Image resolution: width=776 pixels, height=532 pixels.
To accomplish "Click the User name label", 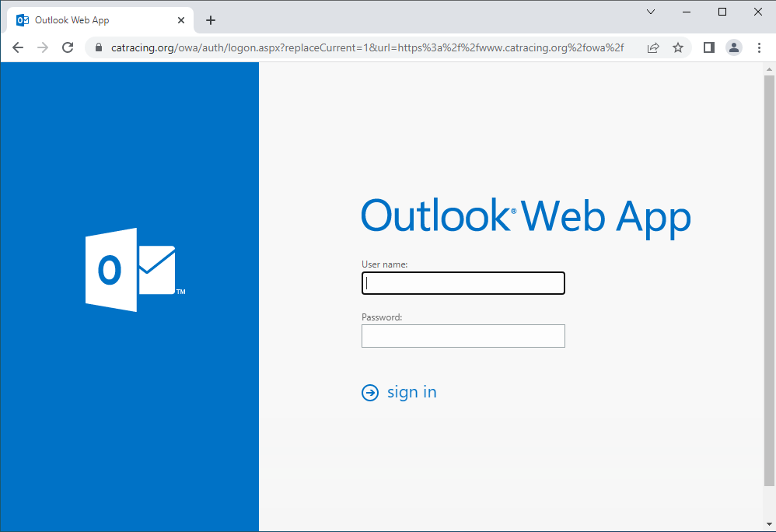I will click(385, 264).
